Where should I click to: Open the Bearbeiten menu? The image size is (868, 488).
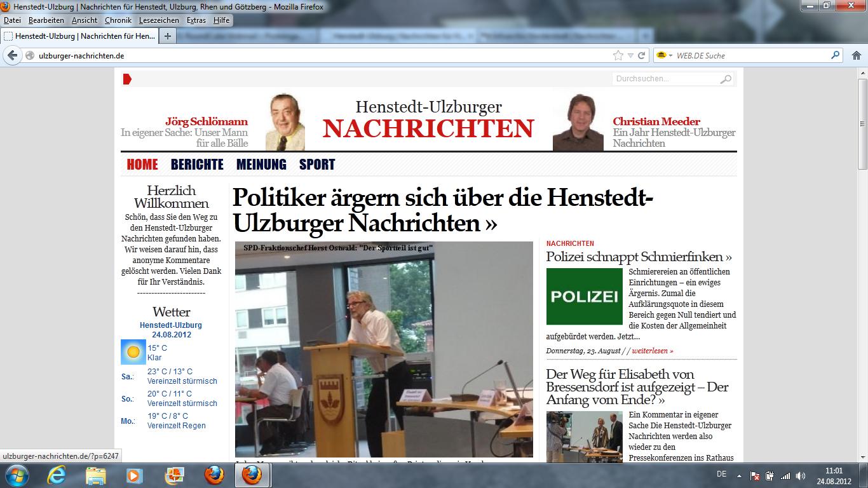coord(46,20)
